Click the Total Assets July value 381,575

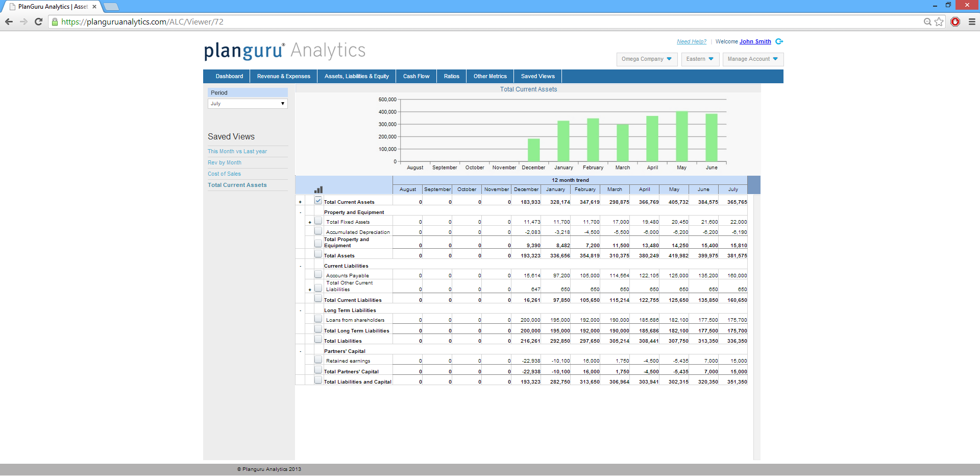point(737,256)
